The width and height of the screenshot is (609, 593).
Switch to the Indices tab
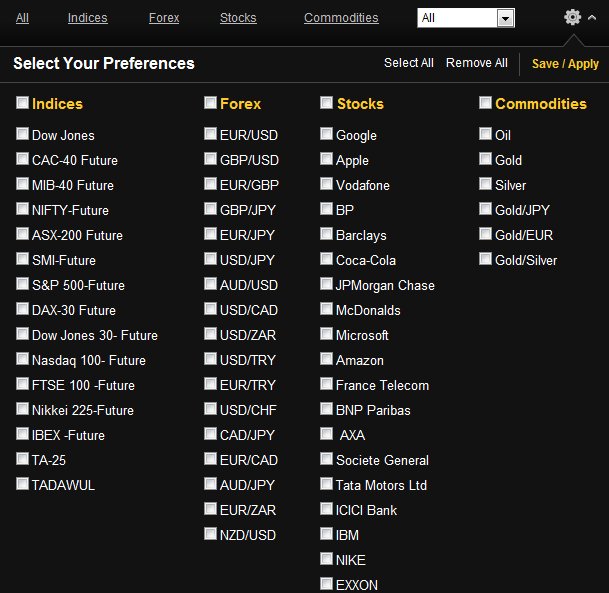(x=87, y=18)
